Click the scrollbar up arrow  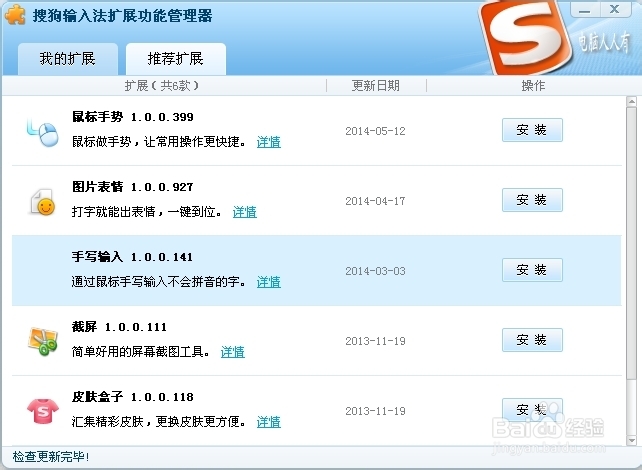click(631, 101)
